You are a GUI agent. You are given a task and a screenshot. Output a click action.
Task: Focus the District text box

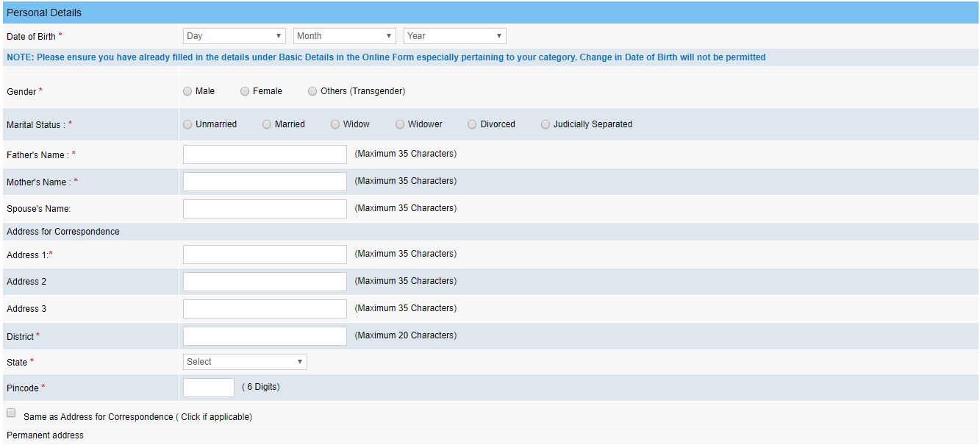pyautogui.click(x=265, y=336)
